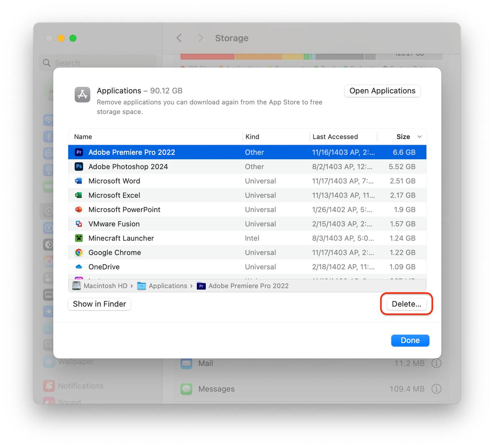Select the Microsoft Word row
The height and width of the screenshot is (448, 494).
coord(247,181)
